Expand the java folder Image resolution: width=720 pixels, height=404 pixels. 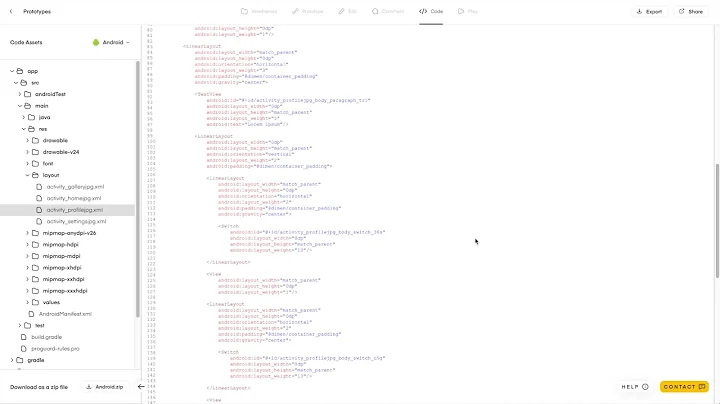tap(23, 117)
